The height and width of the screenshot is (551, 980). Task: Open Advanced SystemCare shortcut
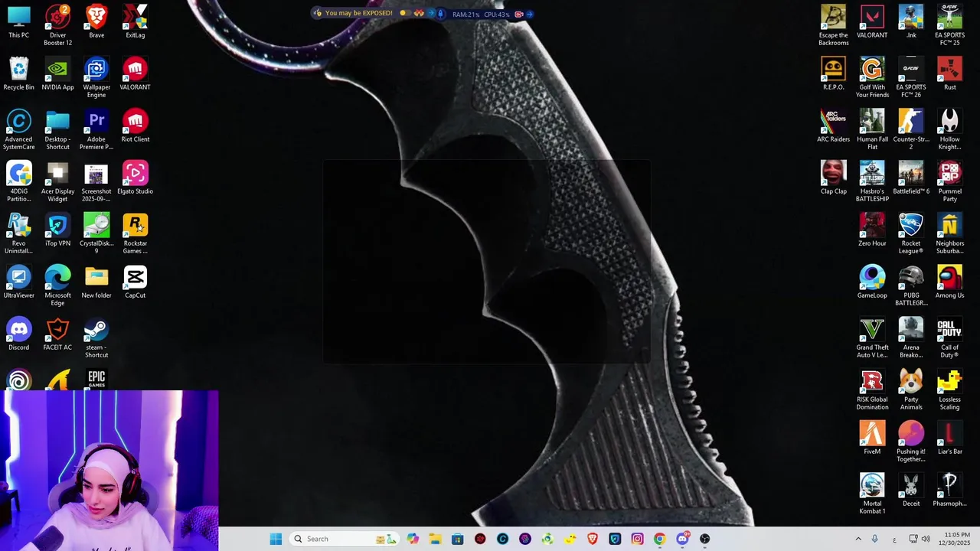coord(19,130)
